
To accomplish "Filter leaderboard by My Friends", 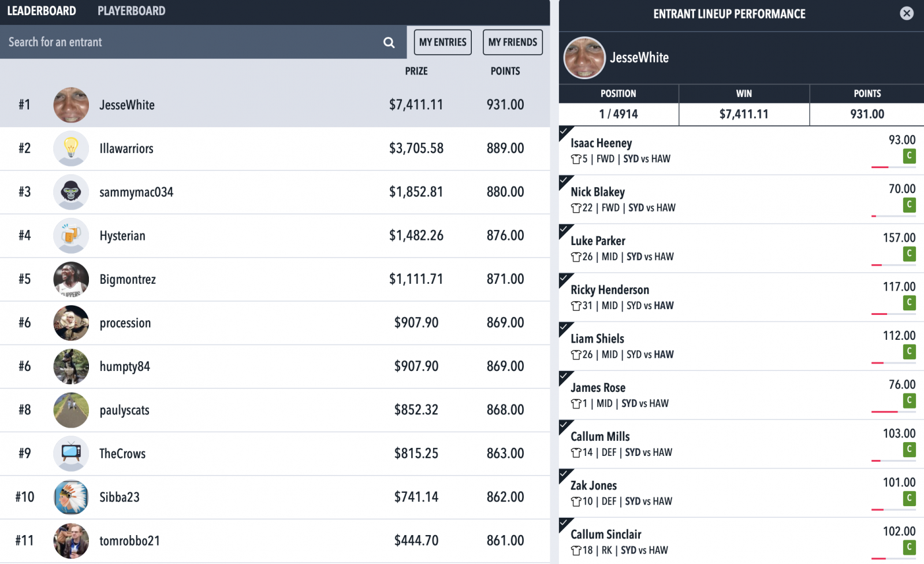I will [x=513, y=42].
